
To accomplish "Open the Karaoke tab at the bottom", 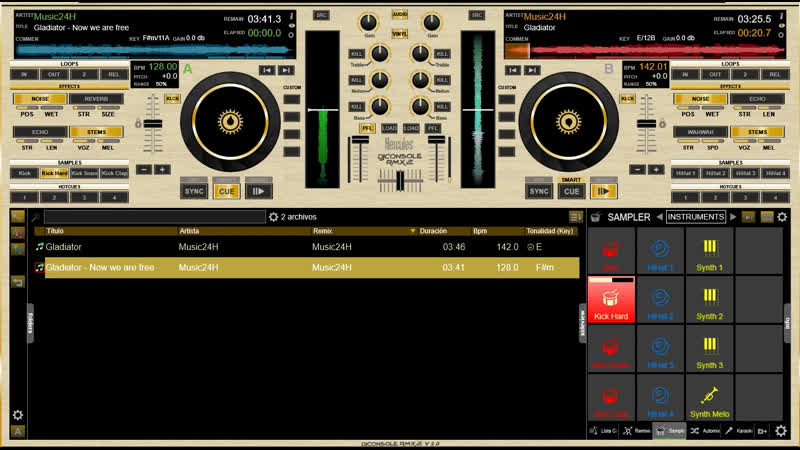I will point(739,431).
